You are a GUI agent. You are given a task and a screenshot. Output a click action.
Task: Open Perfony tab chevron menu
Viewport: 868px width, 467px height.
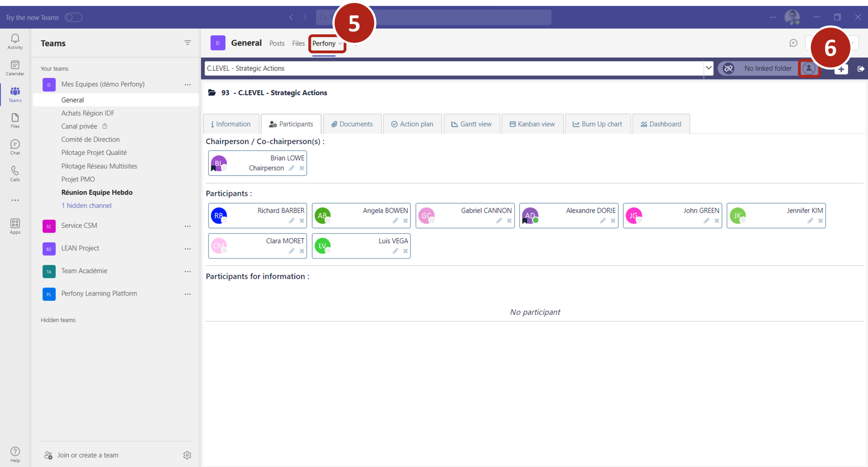click(x=340, y=43)
